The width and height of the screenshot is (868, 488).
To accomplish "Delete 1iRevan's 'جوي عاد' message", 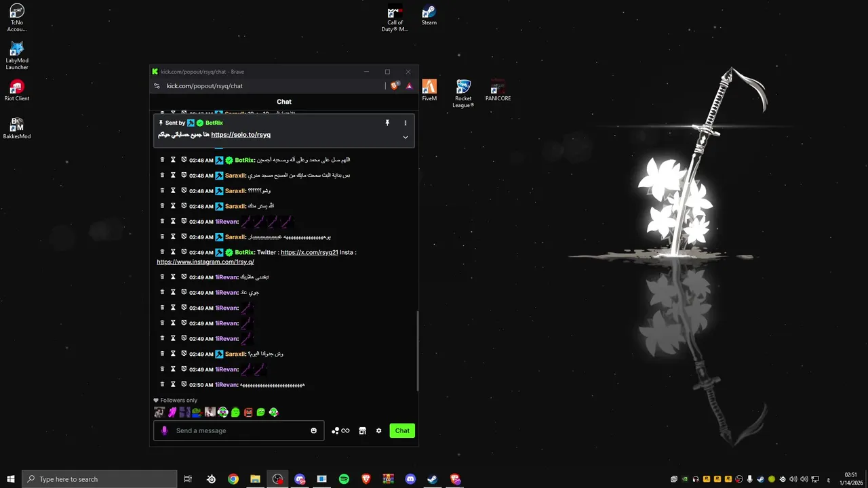I will (x=162, y=292).
